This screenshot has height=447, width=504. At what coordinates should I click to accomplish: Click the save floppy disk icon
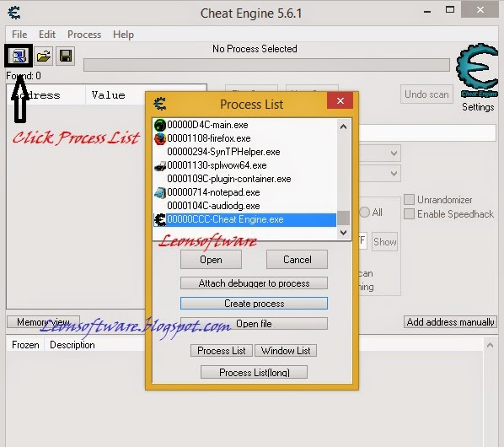66,57
